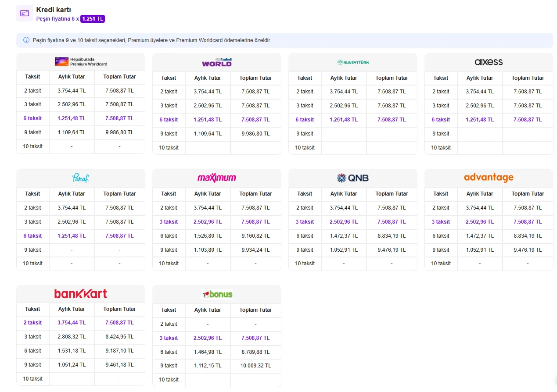The width and height of the screenshot is (557, 392).
Task: Click the purple credit card icon
Action: pyautogui.click(x=25, y=13)
